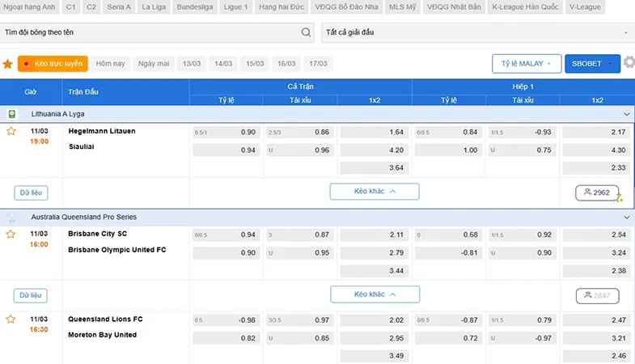Viewport: 635px width, 364px height.
Task: Select Queensland first-half draw odds 2.46
Action: [x=596, y=356]
